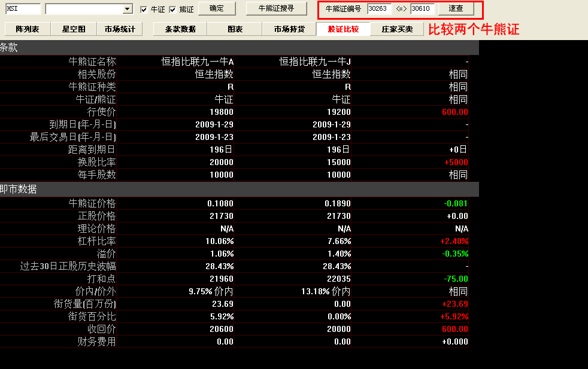Select the 市场统计 tab

[x=120, y=29]
